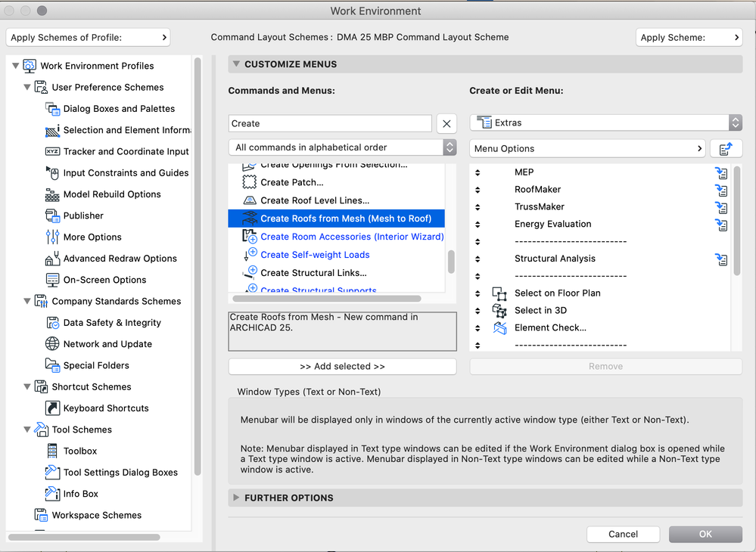Click the Tool Schemes icon
Screen dimensions: 756x552
pyautogui.click(x=41, y=430)
